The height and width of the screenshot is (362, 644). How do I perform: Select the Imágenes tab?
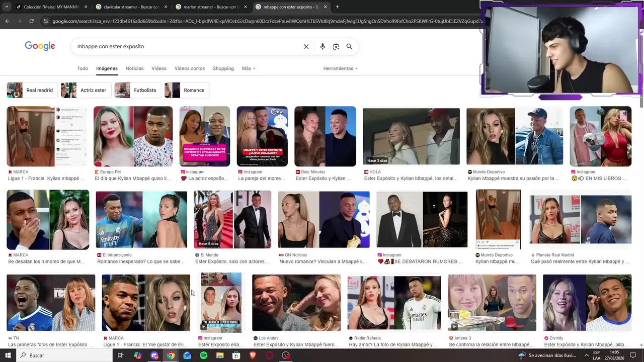click(107, 68)
